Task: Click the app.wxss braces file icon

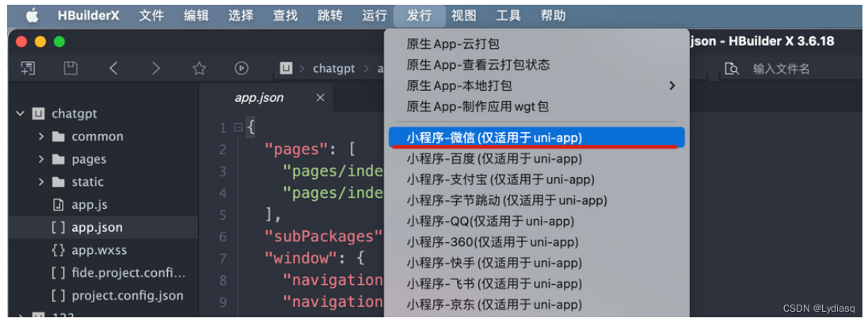Action: [58, 250]
